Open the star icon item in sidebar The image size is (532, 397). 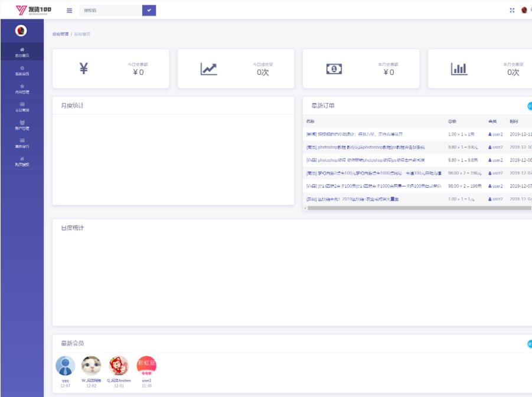pyautogui.click(x=22, y=89)
